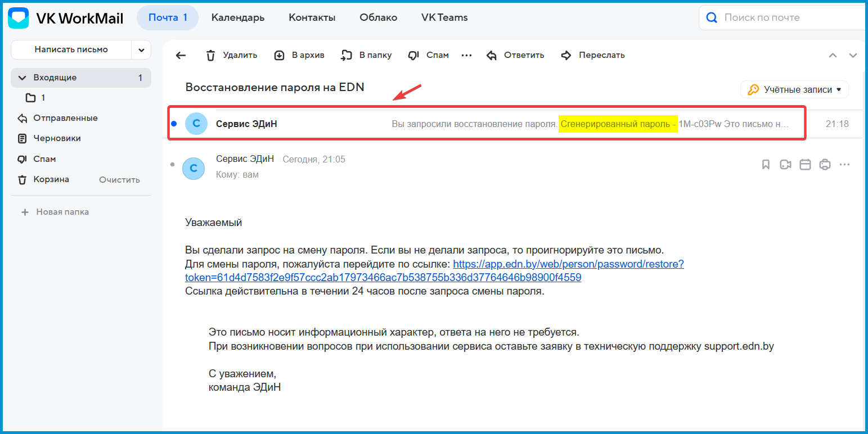The height and width of the screenshot is (434, 868).
Task: Click the 21:18 time on collapsed message
Action: tap(837, 124)
